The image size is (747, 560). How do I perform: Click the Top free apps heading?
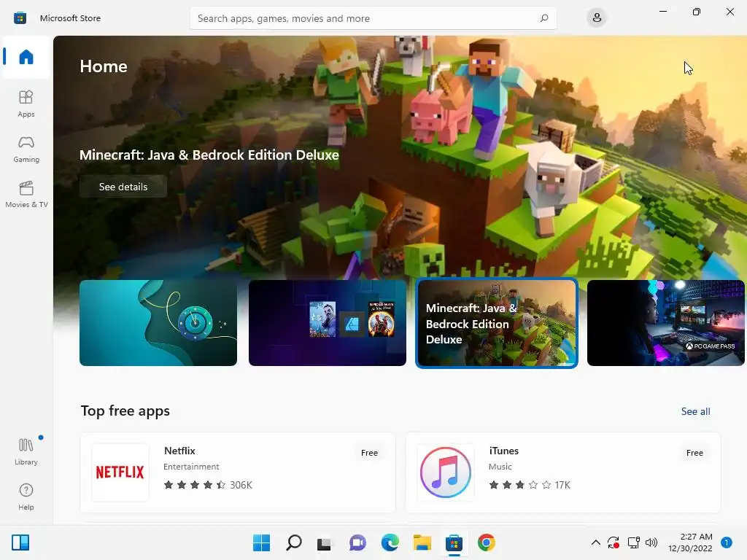point(125,411)
